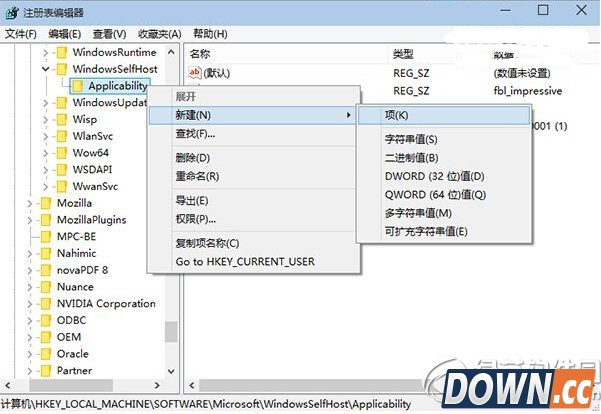This screenshot has height=414, width=601.
Task: Select 字符串值(S) in the submenu
Action: pyautogui.click(x=444, y=139)
